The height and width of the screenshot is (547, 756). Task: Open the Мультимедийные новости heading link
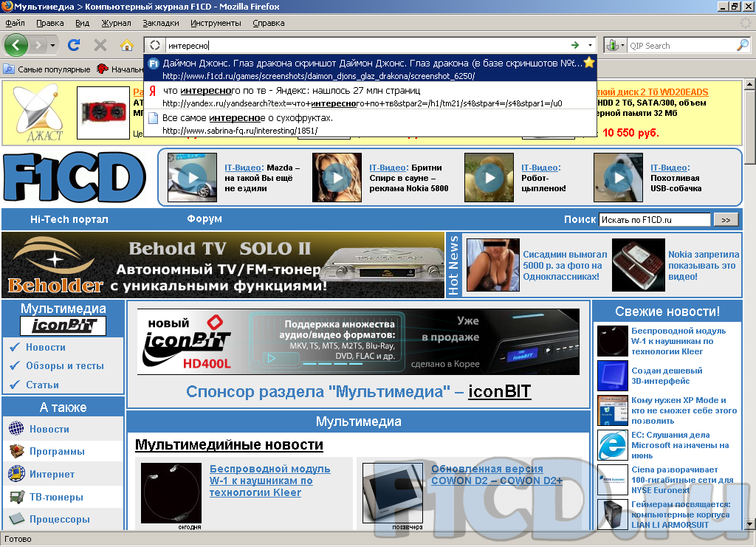(x=229, y=444)
